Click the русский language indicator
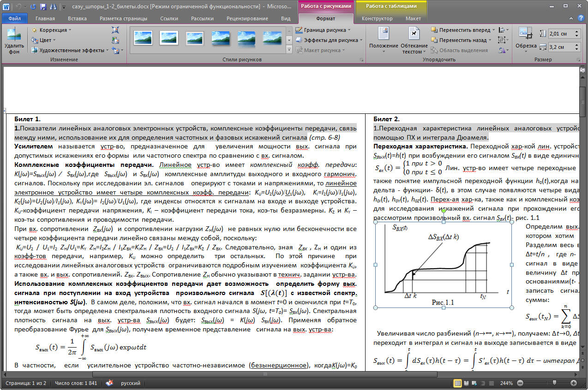The width and height of the screenshot is (588, 390). point(131,383)
